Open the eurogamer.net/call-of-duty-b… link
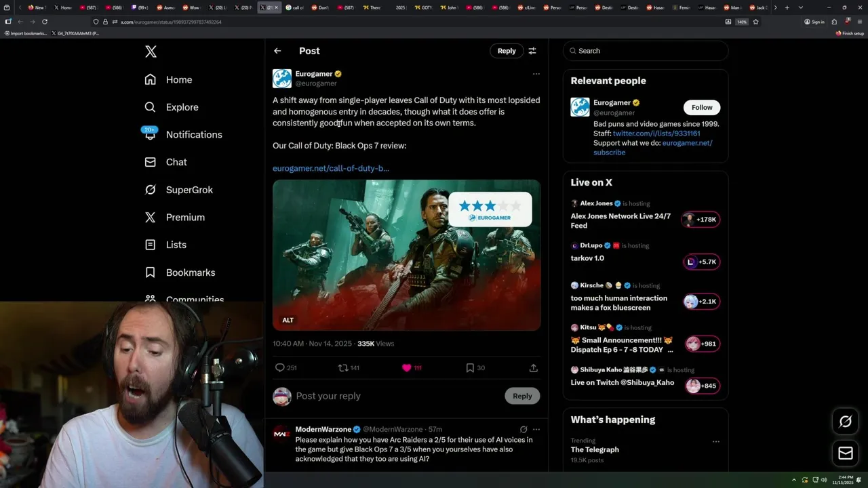Viewport: 868px width, 488px height. tap(331, 168)
